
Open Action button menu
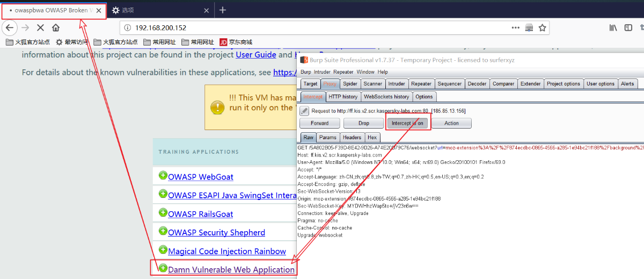coord(451,123)
